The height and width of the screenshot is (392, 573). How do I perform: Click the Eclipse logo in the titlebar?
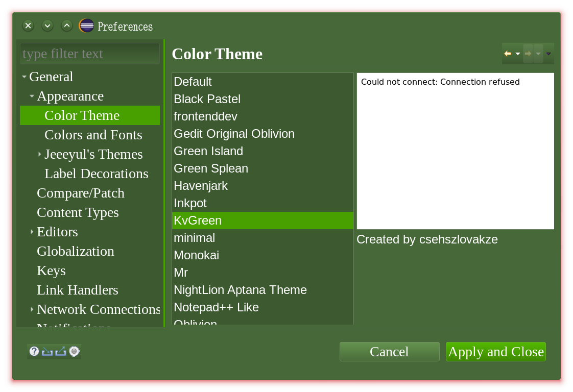coord(86,25)
